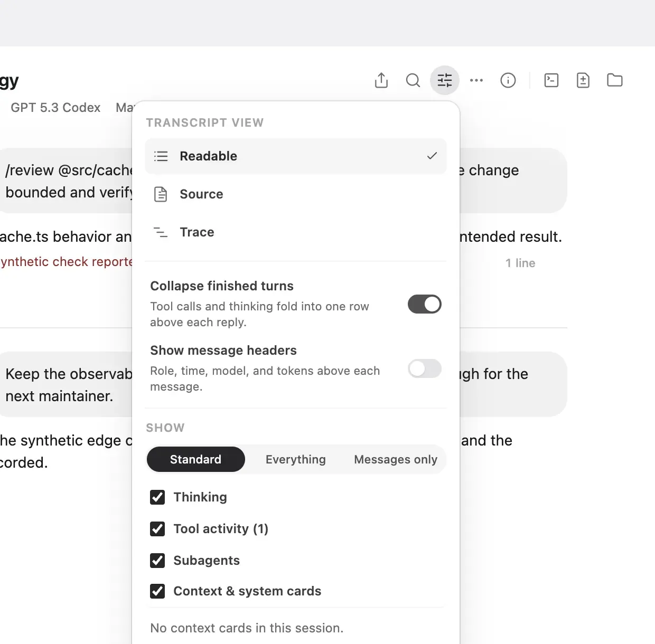Click the SHOW section heading
The height and width of the screenshot is (644, 655).
tap(165, 428)
